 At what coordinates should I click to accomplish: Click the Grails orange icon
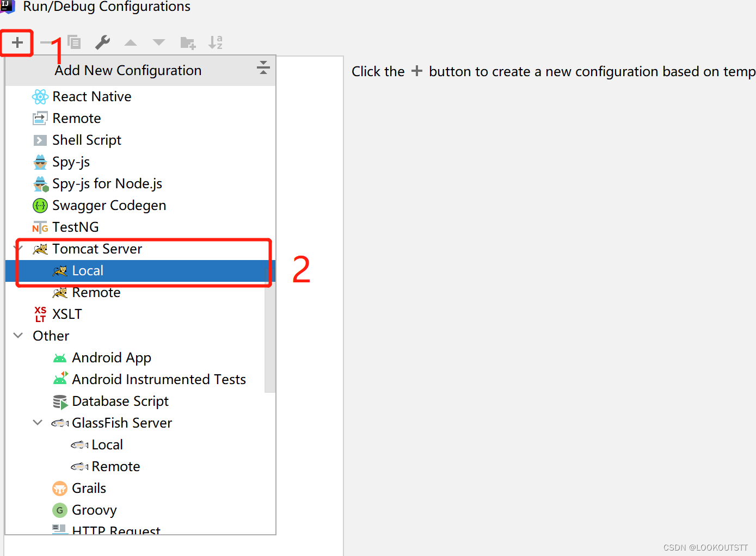pyautogui.click(x=60, y=489)
